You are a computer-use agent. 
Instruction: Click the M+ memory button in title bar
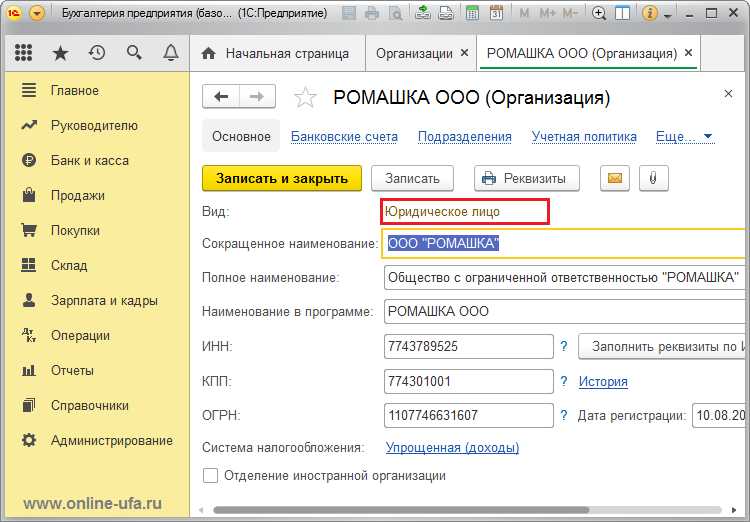547,13
